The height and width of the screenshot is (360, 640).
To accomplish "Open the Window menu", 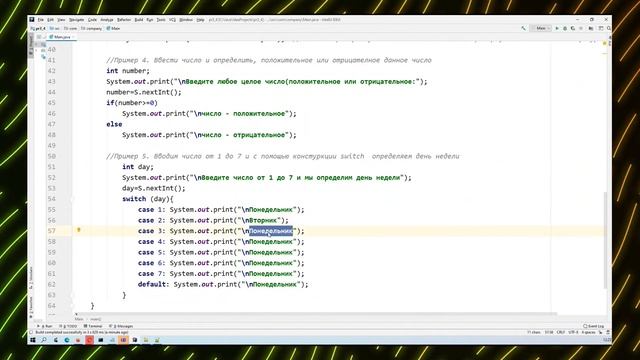I will 186,20.
